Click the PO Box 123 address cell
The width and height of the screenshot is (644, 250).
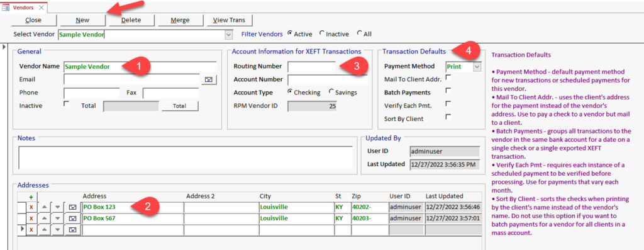click(133, 207)
